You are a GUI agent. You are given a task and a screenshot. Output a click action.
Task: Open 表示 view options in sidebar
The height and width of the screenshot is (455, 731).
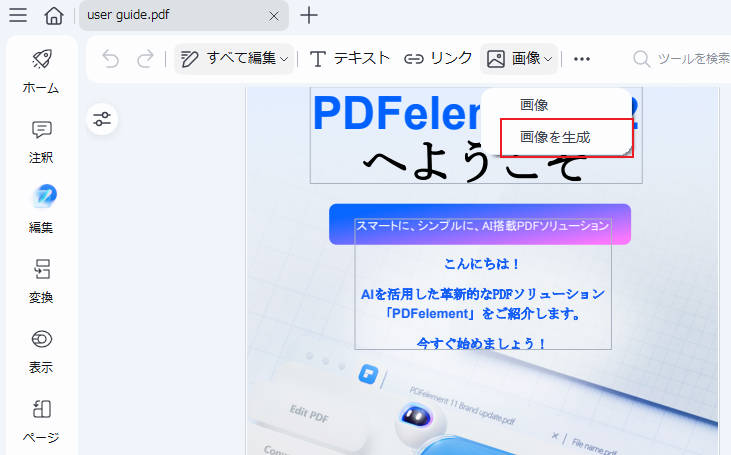click(41, 352)
